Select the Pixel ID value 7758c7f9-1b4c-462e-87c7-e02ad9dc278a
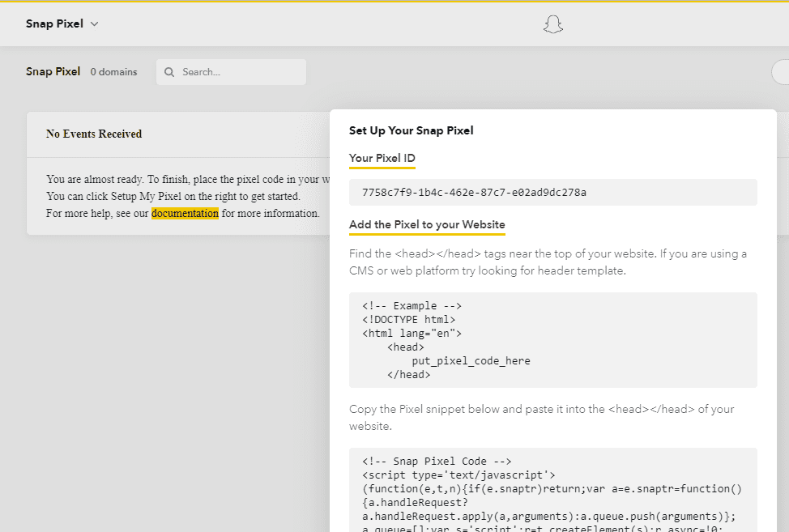789x532 pixels. click(474, 192)
